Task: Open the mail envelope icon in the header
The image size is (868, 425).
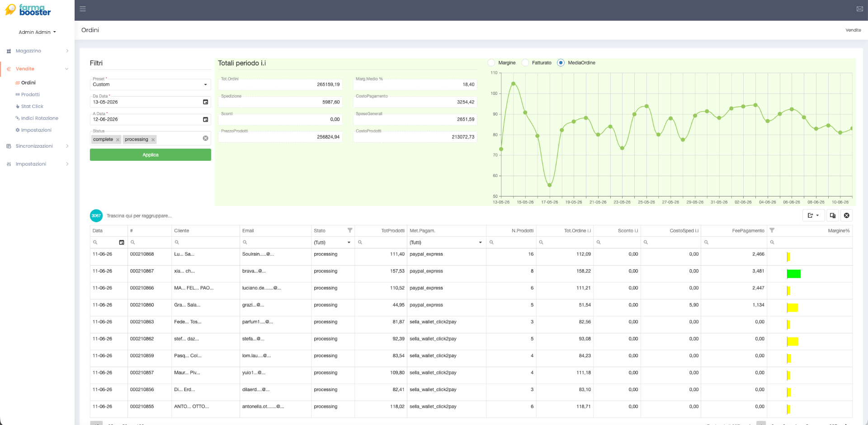Action: coord(859,9)
